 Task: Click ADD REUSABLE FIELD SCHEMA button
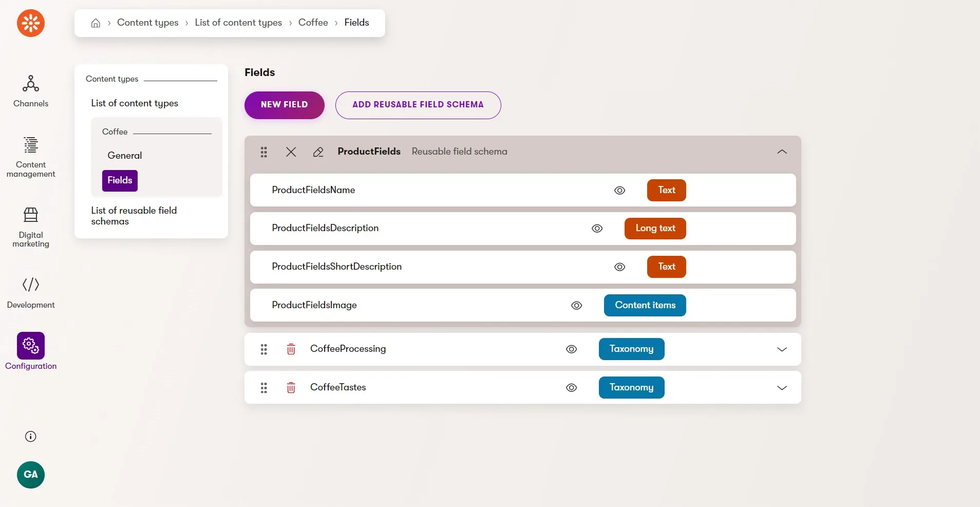click(418, 105)
